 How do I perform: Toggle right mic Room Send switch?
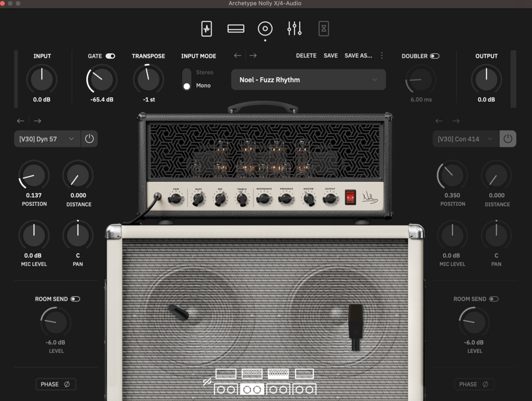494,299
